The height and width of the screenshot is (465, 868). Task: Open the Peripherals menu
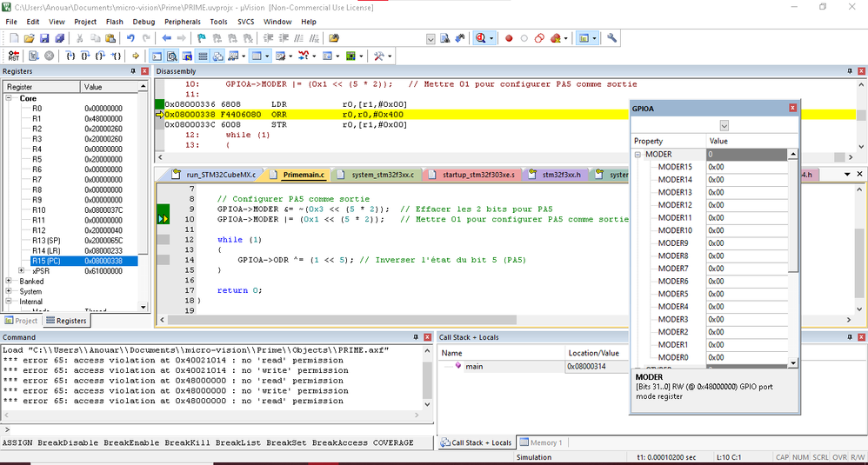[182, 21]
